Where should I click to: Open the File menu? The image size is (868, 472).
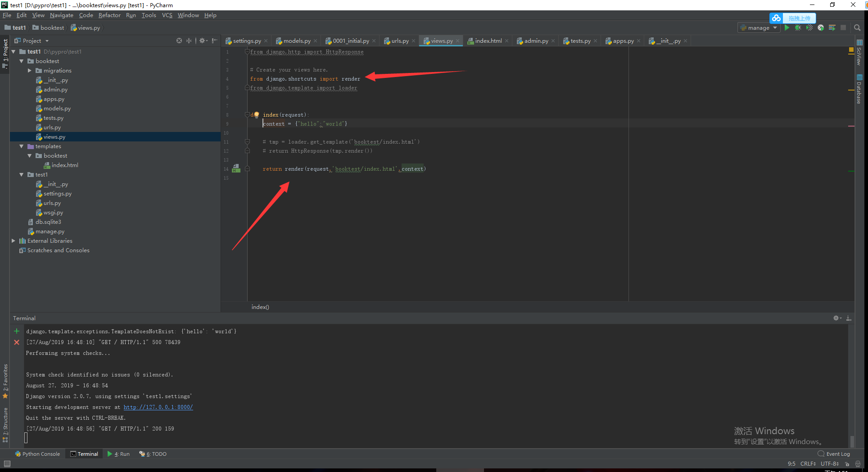(7, 15)
